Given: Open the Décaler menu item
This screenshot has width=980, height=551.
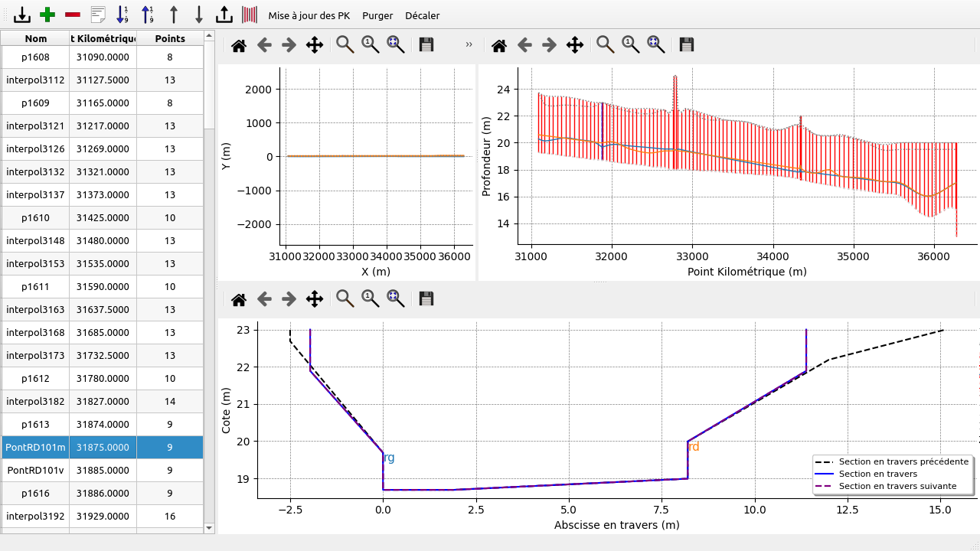Looking at the screenshot, I should (422, 15).
